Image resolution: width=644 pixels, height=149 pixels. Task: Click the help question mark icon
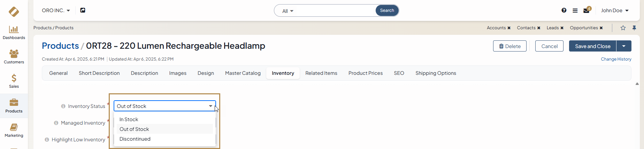click(x=564, y=10)
